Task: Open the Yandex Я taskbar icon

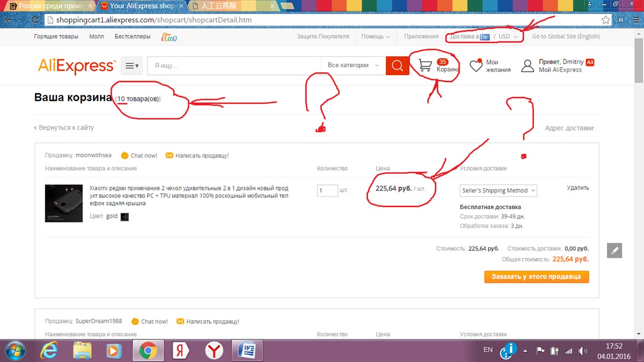Action: pos(181,351)
